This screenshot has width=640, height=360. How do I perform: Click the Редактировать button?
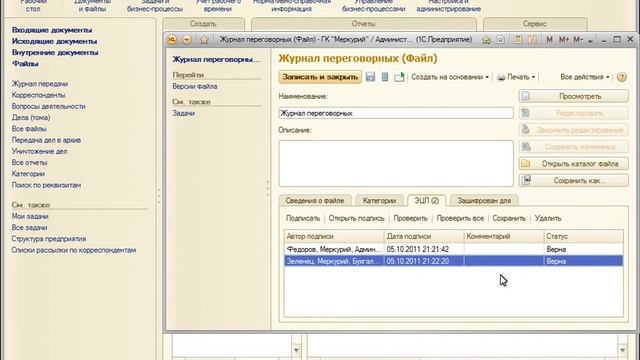(573, 113)
